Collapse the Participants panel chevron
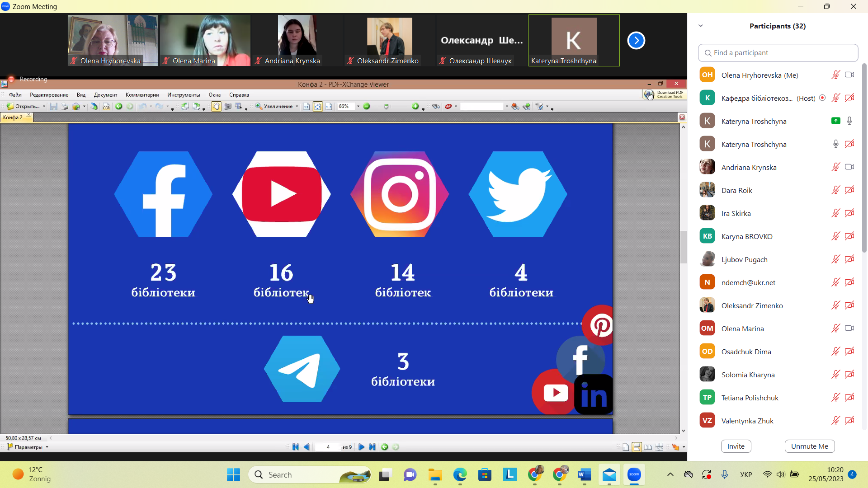The image size is (868, 488). tap(701, 26)
